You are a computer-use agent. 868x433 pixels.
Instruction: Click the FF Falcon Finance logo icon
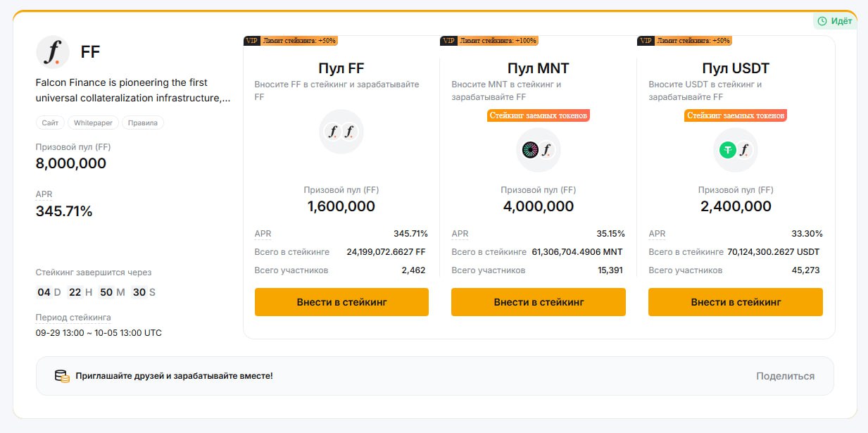(x=52, y=51)
